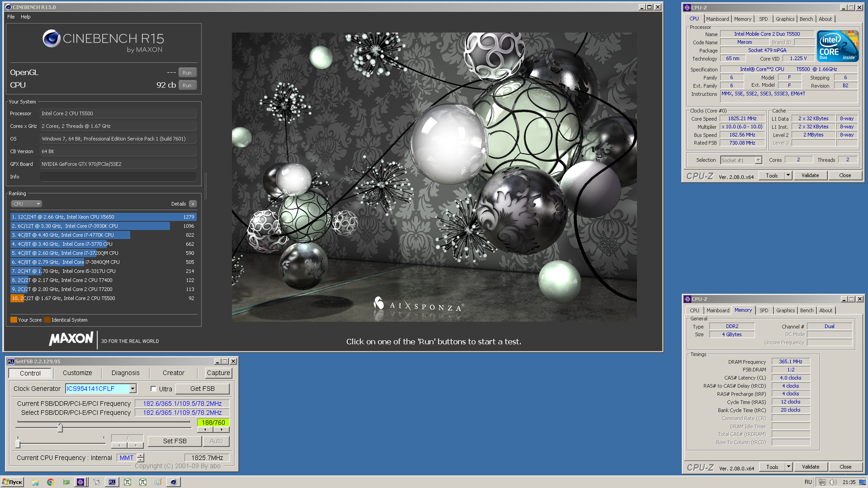
Task: Click the mouse-pointer taskbar icon
Action: point(96,482)
